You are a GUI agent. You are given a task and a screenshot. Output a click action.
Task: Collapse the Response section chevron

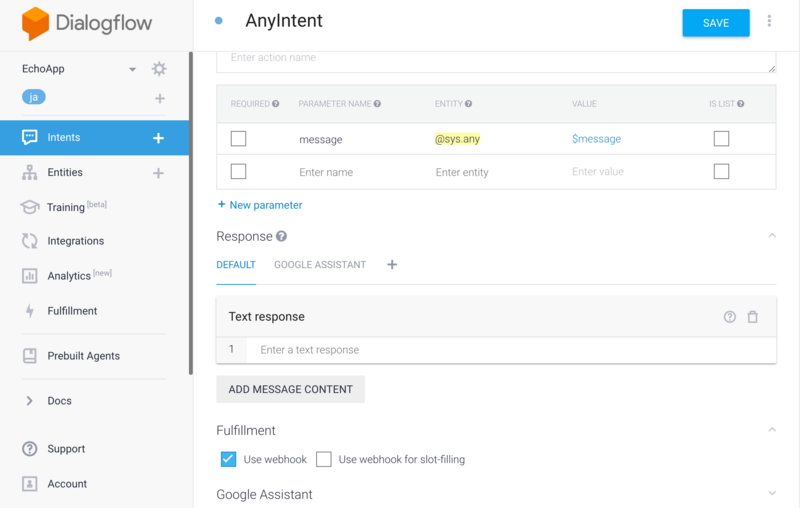[771, 236]
